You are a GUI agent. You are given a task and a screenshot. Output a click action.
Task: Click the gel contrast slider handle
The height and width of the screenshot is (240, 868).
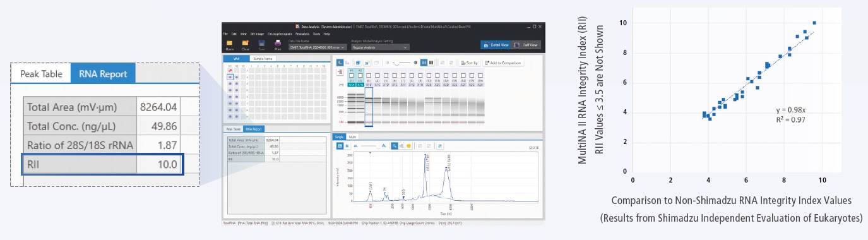pyautogui.click(x=397, y=63)
